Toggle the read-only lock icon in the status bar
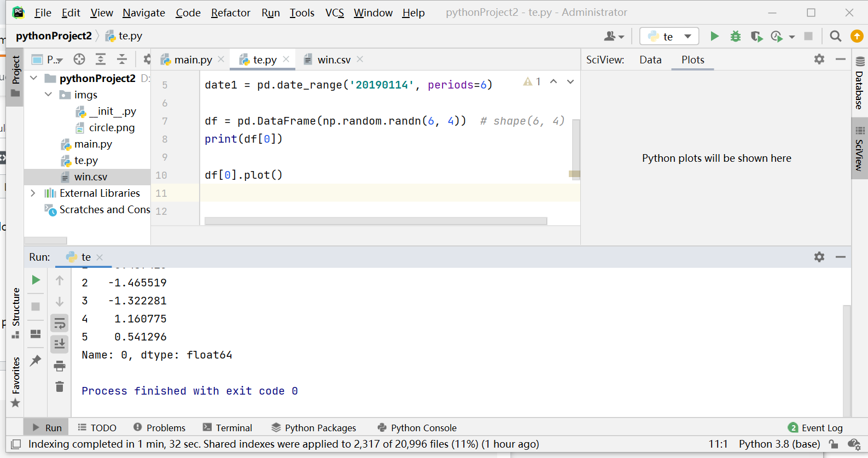Viewport: 868px width, 458px height. (x=833, y=444)
